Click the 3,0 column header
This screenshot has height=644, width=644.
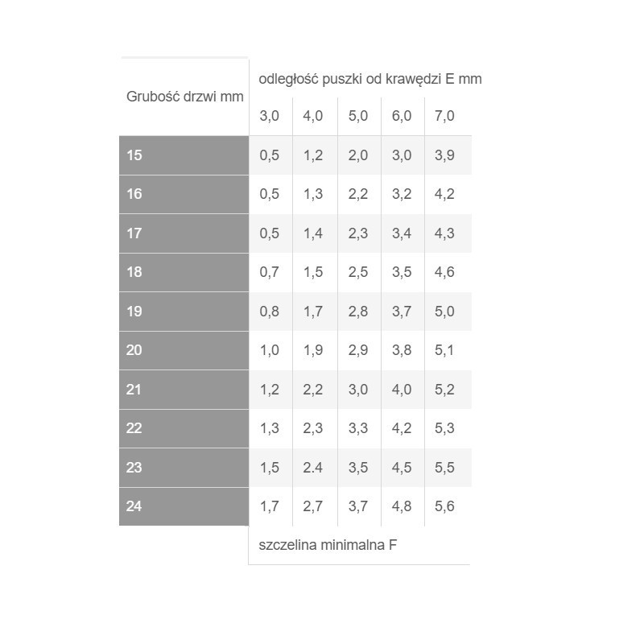[270, 116]
